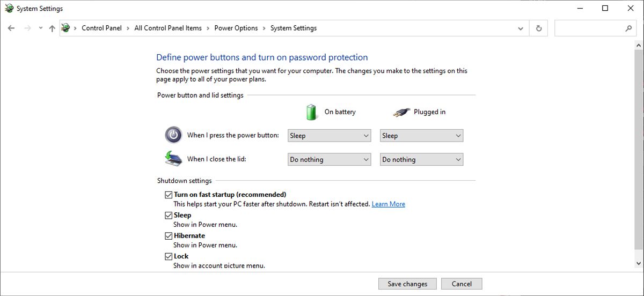Click the up directory arrow
644x296 pixels.
click(52, 28)
